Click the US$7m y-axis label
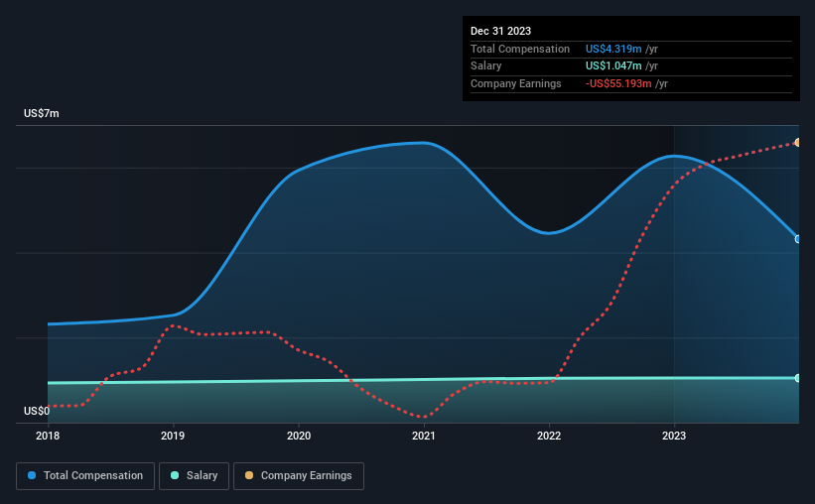The height and width of the screenshot is (504, 815). 42,113
